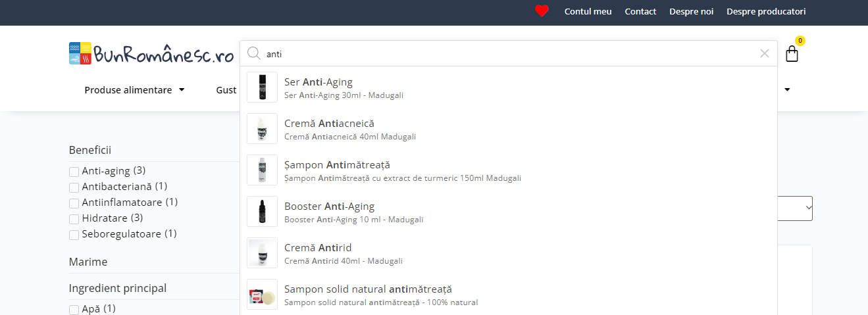868x315 pixels.
Task: Open Booster Anti-Aging product thumbnail
Action: [x=262, y=211]
